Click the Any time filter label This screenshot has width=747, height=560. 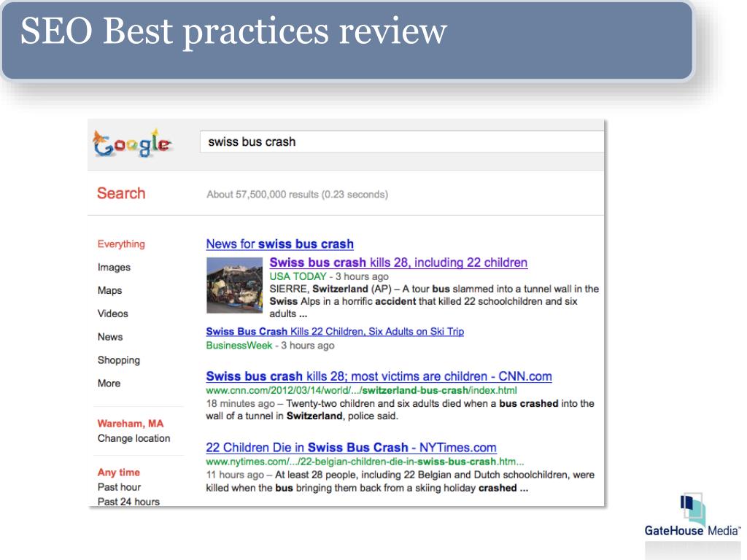pos(119,472)
